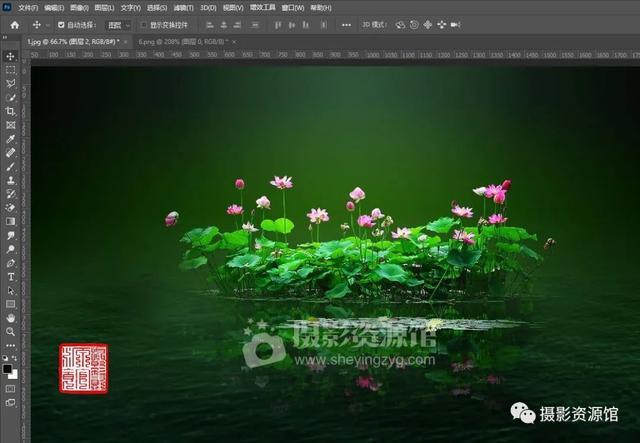Select the Hand tool
Viewport: 640px width, 443px height.
[11, 318]
